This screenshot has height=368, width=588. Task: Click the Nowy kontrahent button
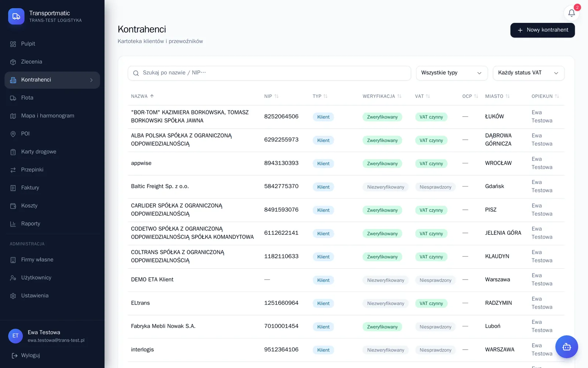tap(542, 30)
